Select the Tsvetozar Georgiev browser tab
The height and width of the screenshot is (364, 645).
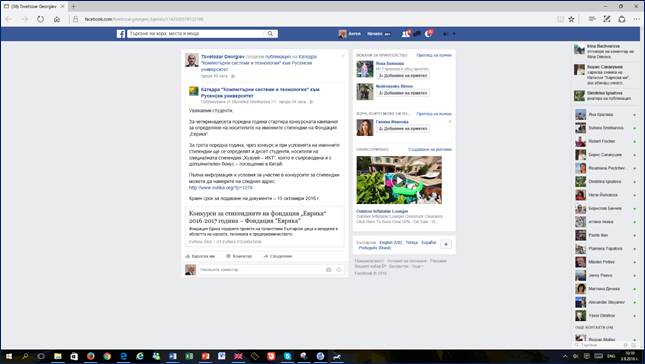(x=34, y=6)
